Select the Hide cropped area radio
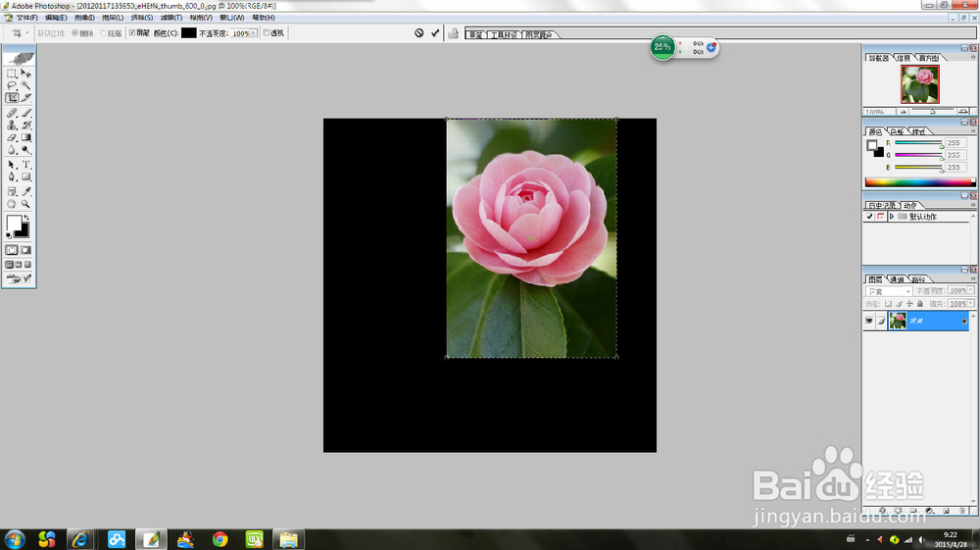The height and width of the screenshot is (550, 980). point(103,33)
